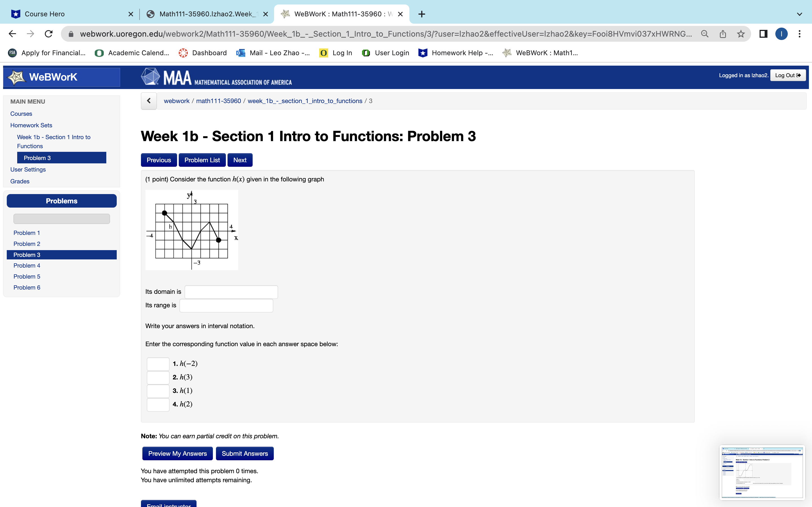Screen dimensions: 812x507
Task: Click the domain answer input field
Action: coord(231,292)
